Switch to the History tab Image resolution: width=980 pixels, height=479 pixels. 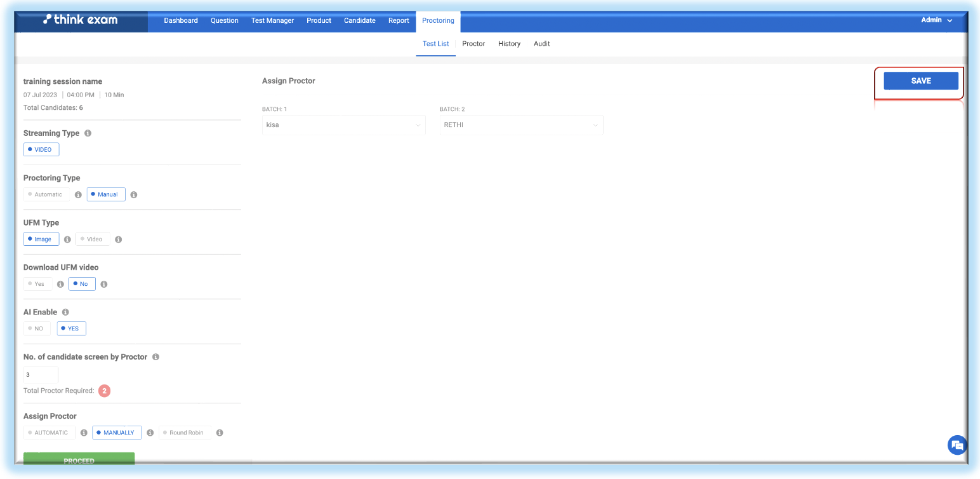[509, 44]
